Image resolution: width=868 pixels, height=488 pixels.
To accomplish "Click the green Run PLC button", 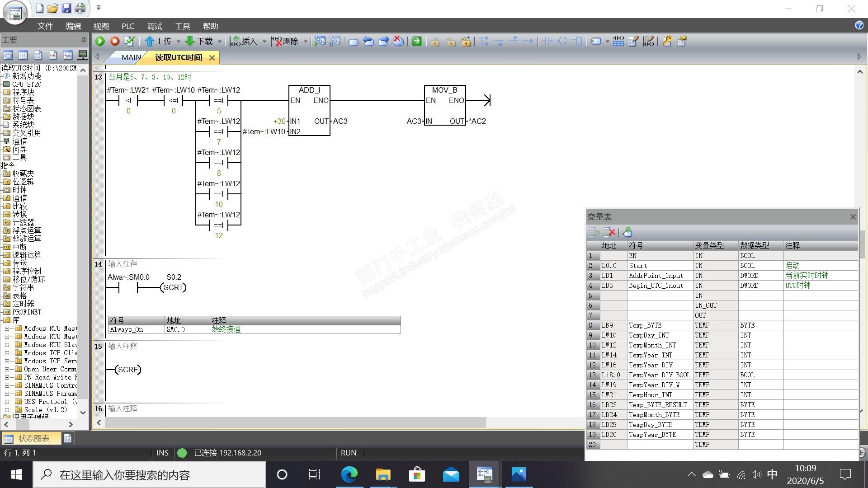I will [100, 41].
